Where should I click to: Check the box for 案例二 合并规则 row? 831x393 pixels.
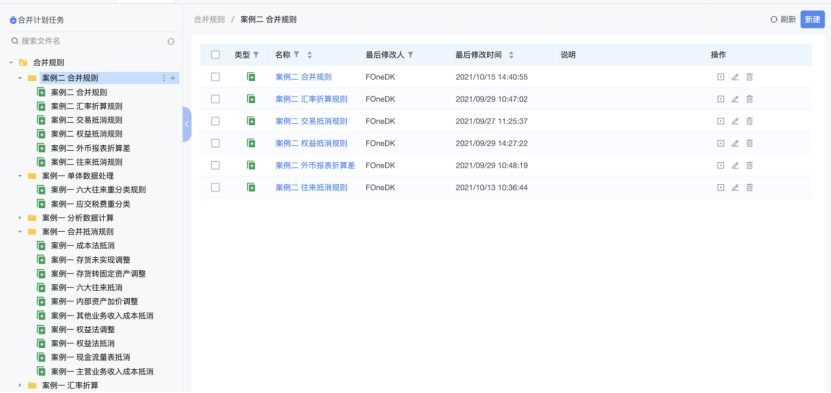tap(215, 77)
